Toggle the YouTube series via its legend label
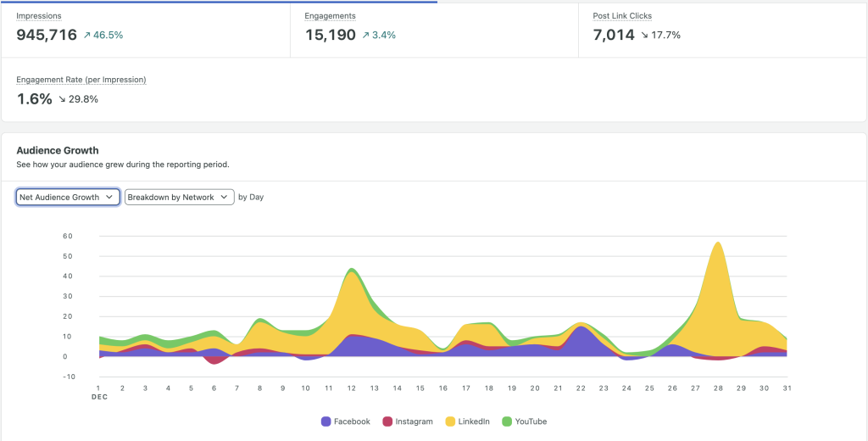Screen dimensions: 868x441 [x=531, y=421]
